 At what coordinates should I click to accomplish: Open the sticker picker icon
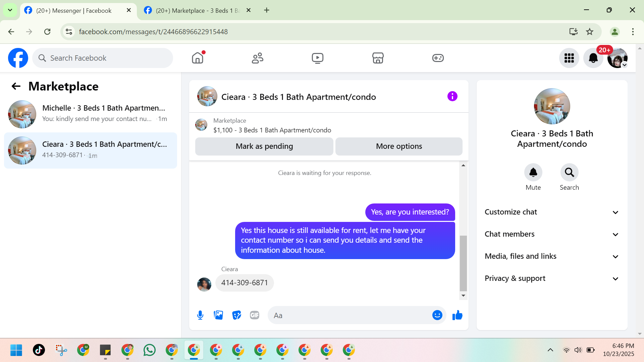point(236,315)
